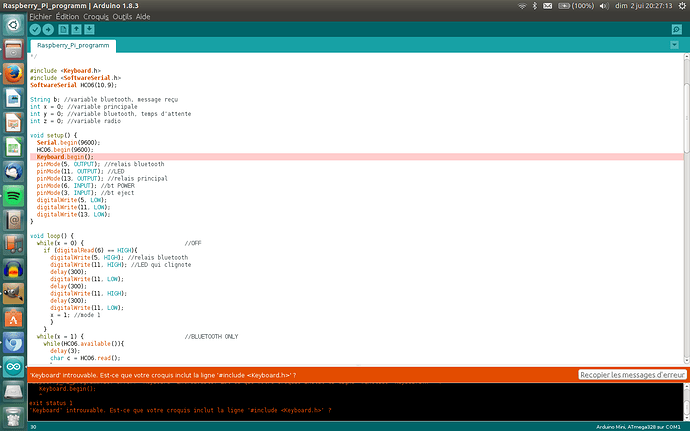
Task: Click 'exit status 1' in the console
Action: click(51, 403)
